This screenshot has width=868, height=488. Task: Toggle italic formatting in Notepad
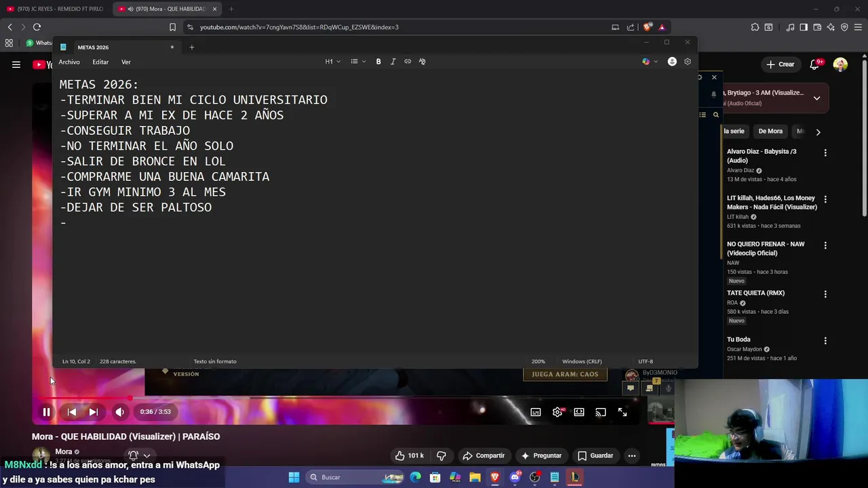393,62
